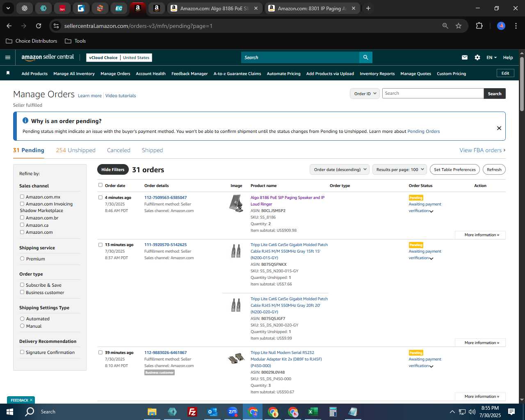Click the blue info icon in the banner
Viewport: 525px width, 420px height.
25,121
